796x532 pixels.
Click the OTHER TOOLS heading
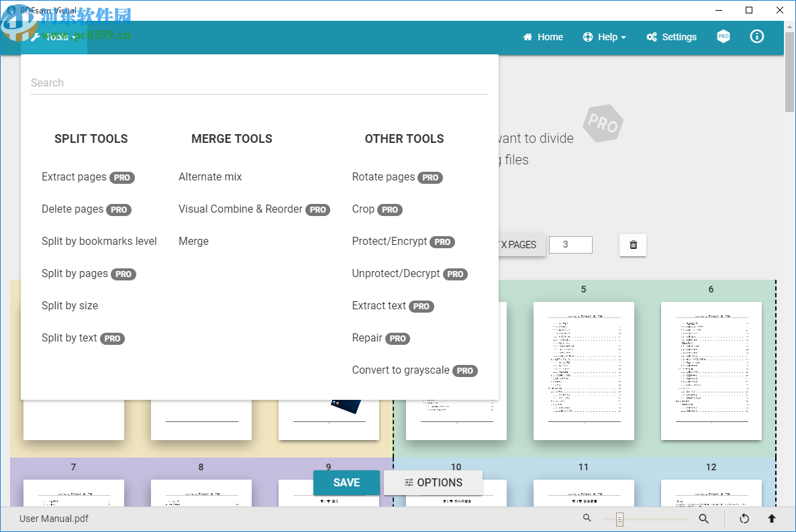pyautogui.click(x=404, y=139)
